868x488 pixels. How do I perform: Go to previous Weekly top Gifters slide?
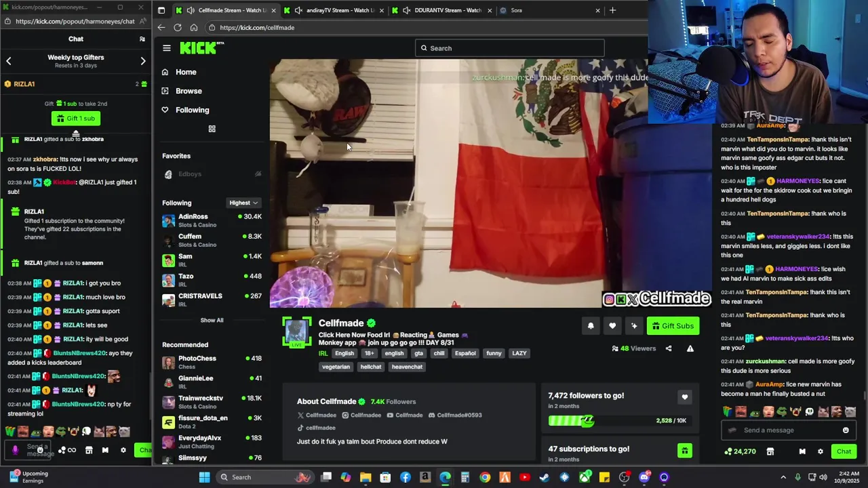coord(9,61)
